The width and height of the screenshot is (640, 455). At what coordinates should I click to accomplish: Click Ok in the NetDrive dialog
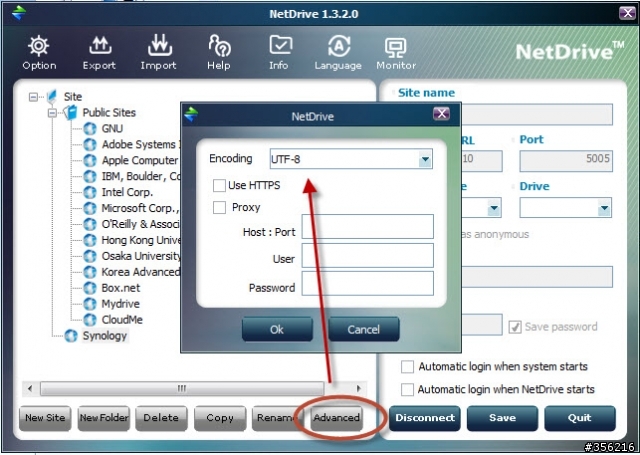277,329
